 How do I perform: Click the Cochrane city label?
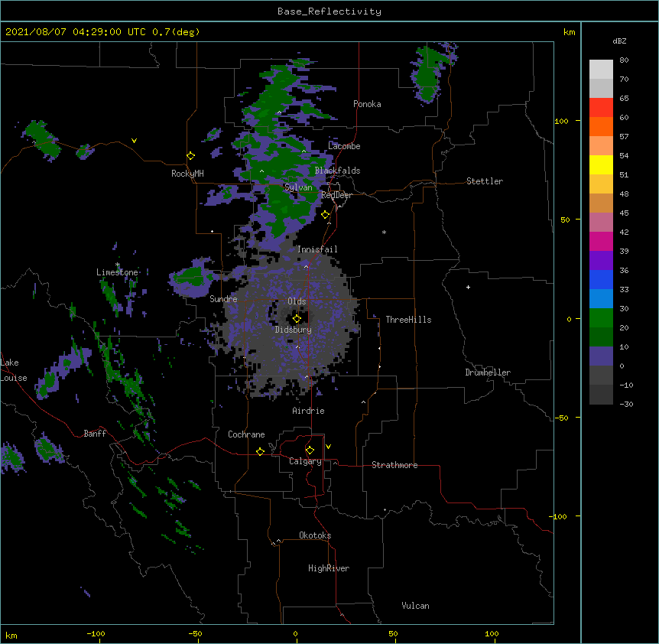click(x=246, y=434)
